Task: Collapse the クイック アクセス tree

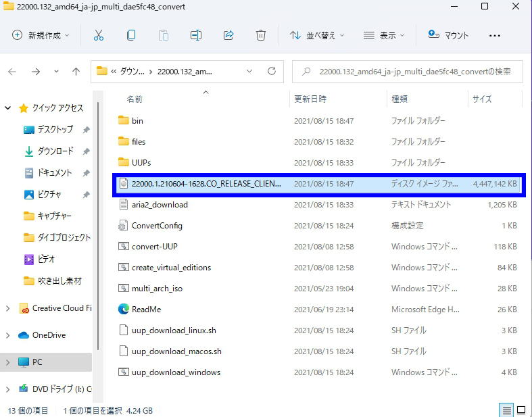Action: pyautogui.click(x=7, y=108)
